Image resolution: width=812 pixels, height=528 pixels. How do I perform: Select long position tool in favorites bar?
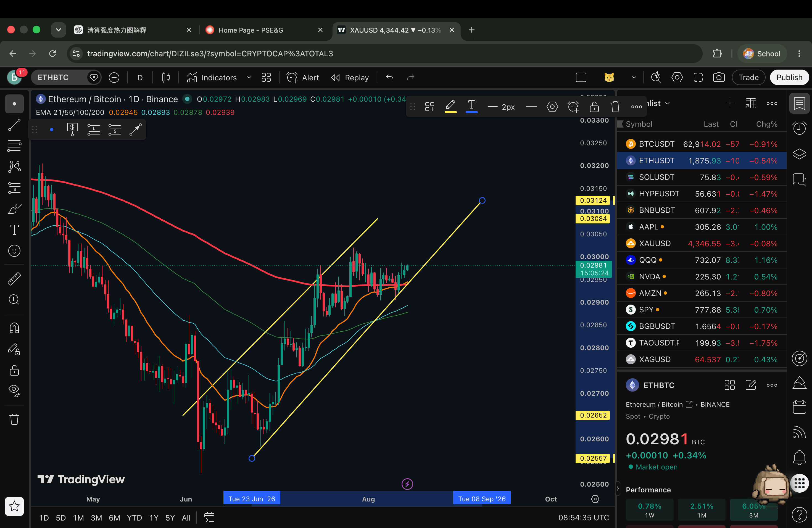(x=93, y=130)
